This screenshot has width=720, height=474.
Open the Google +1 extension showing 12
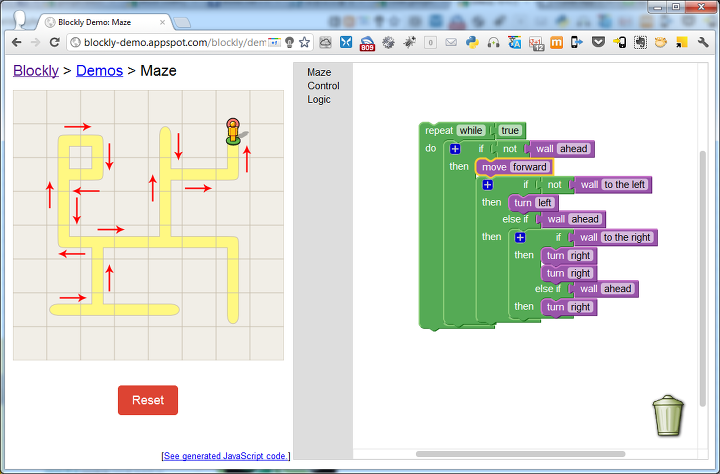(x=536, y=43)
